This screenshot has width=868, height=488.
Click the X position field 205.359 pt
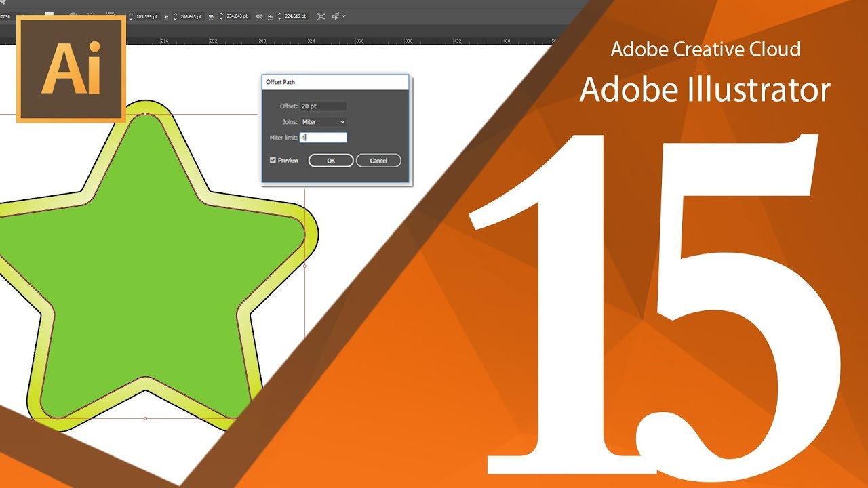[x=147, y=16]
